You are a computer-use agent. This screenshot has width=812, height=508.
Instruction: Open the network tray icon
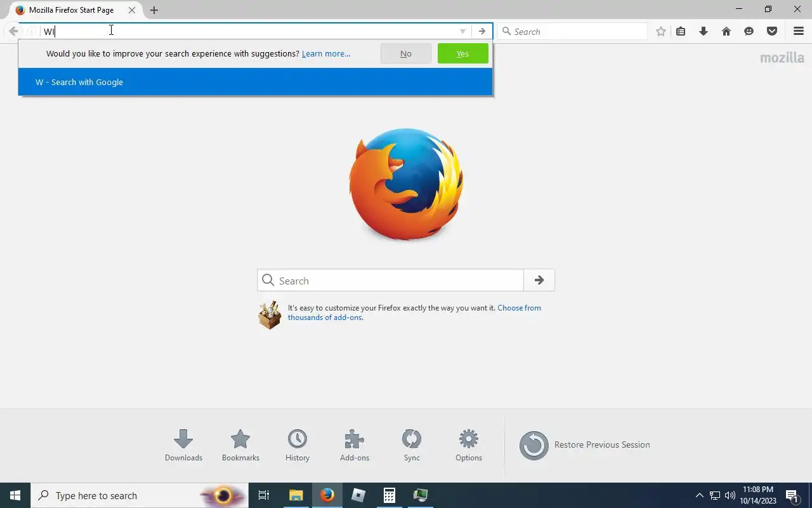click(x=715, y=495)
